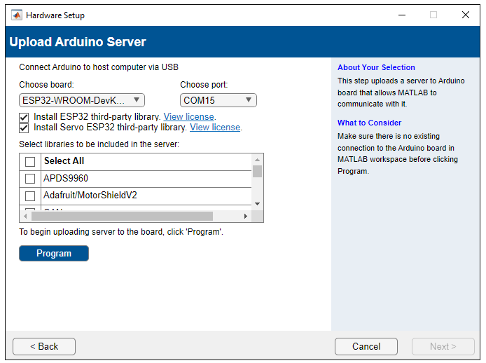Screen dimensions: 486x363
Task: Enable the APDS9960 library checkbox
Action: pos(30,179)
